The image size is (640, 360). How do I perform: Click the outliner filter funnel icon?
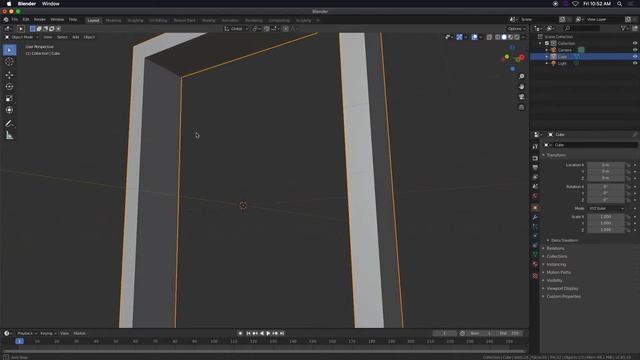click(x=623, y=28)
